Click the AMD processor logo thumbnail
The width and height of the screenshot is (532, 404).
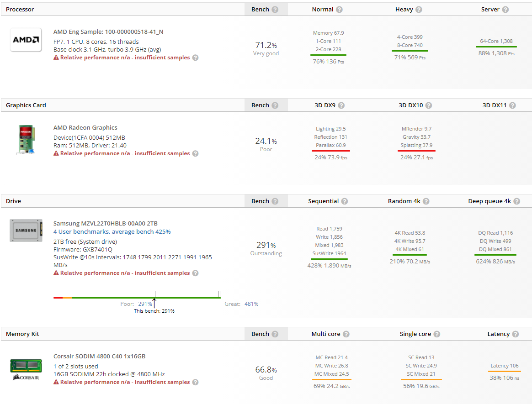26,40
